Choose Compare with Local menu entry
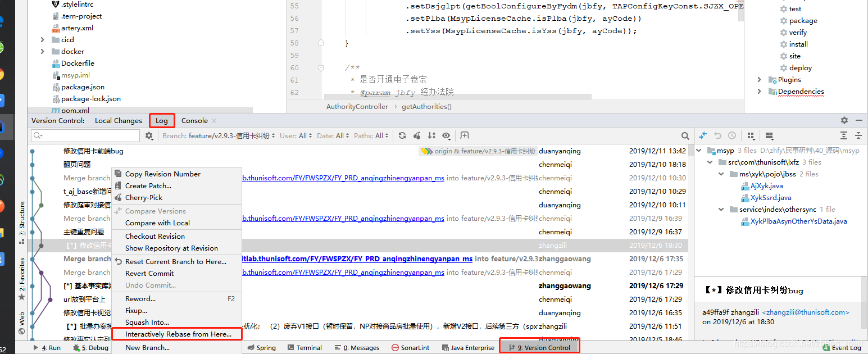Screen dimensions: 868x354 pos(177,223)
